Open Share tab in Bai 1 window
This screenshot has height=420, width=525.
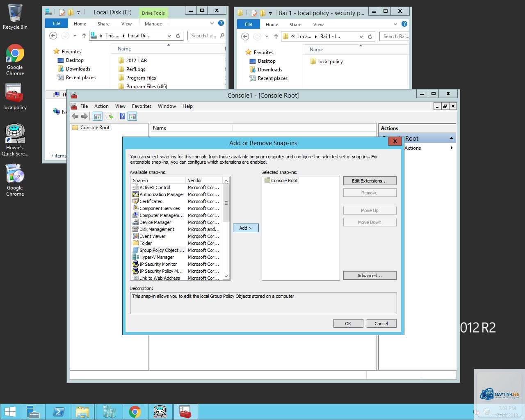click(295, 25)
